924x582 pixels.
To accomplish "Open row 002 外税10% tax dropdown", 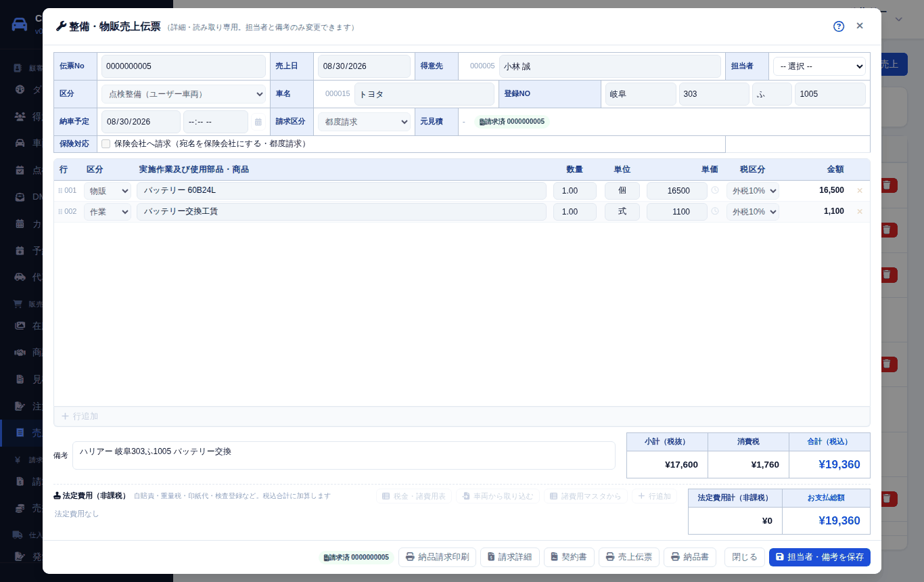I will (x=753, y=212).
